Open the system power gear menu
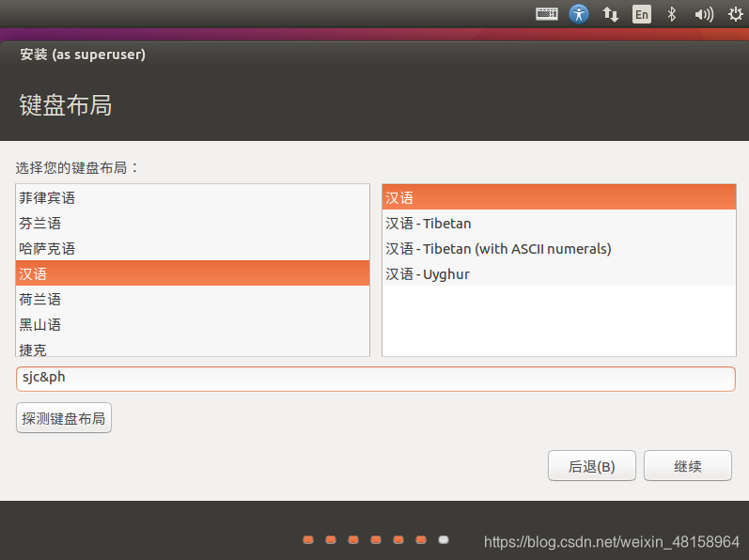 735,14
